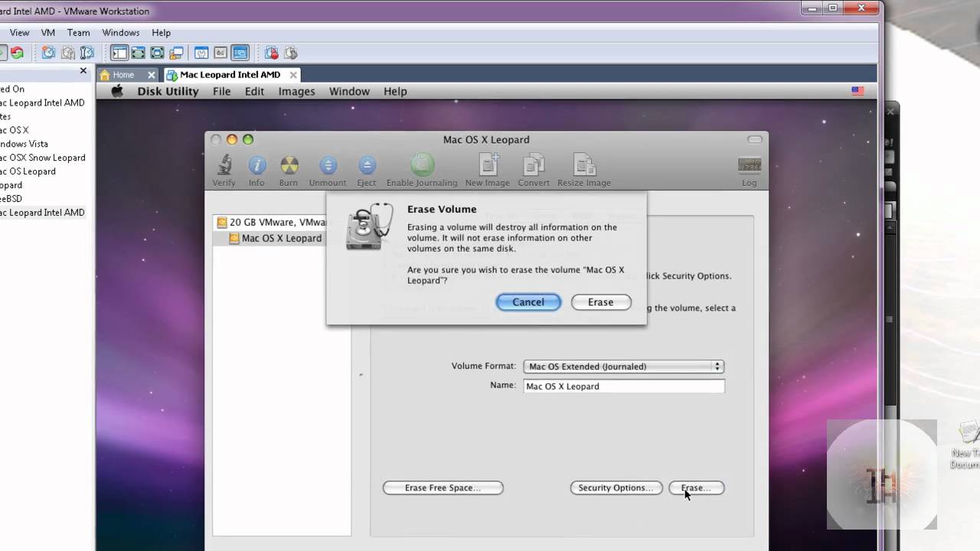Screen dimensions: 980x551
Task: Click the replay icon in VMware toolbar
Action: (291, 53)
